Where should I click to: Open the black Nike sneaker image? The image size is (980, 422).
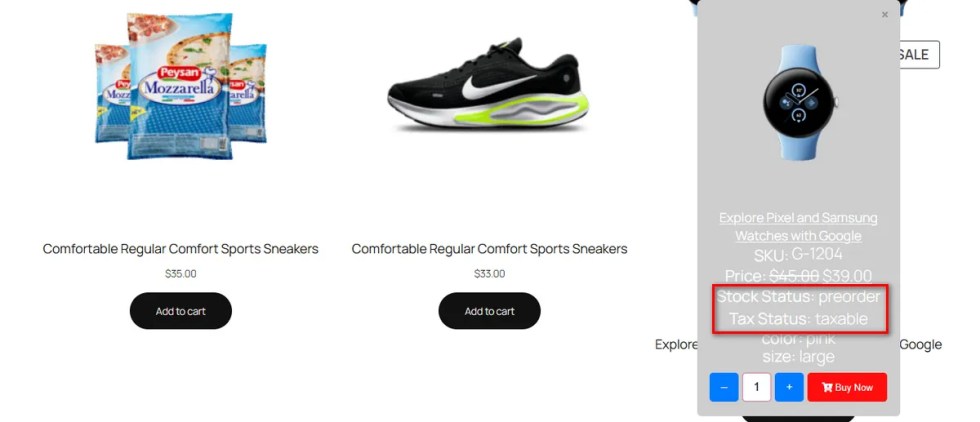click(x=488, y=84)
